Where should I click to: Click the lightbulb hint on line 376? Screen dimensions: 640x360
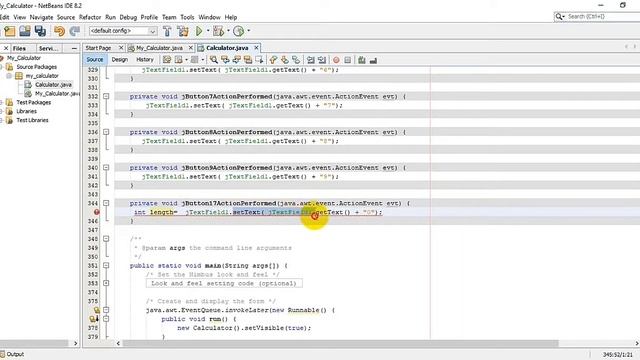click(97, 310)
